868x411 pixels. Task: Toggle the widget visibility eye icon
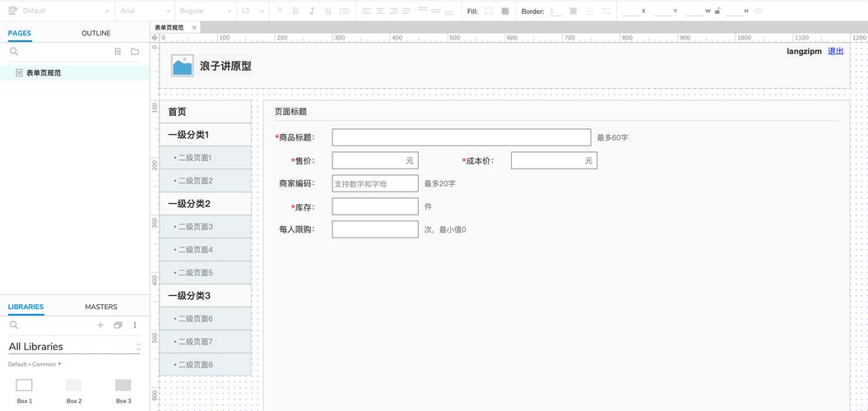[x=759, y=11]
